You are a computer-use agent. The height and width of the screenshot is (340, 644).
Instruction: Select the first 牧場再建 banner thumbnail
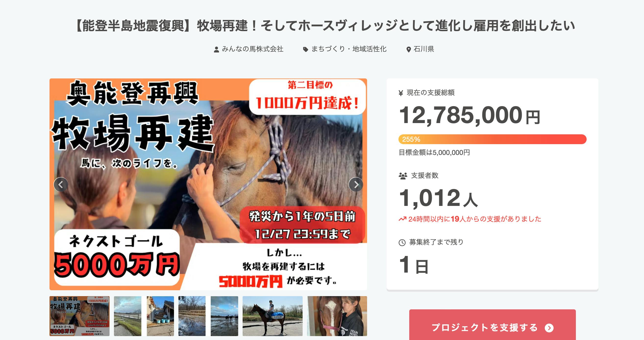tap(79, 316)
